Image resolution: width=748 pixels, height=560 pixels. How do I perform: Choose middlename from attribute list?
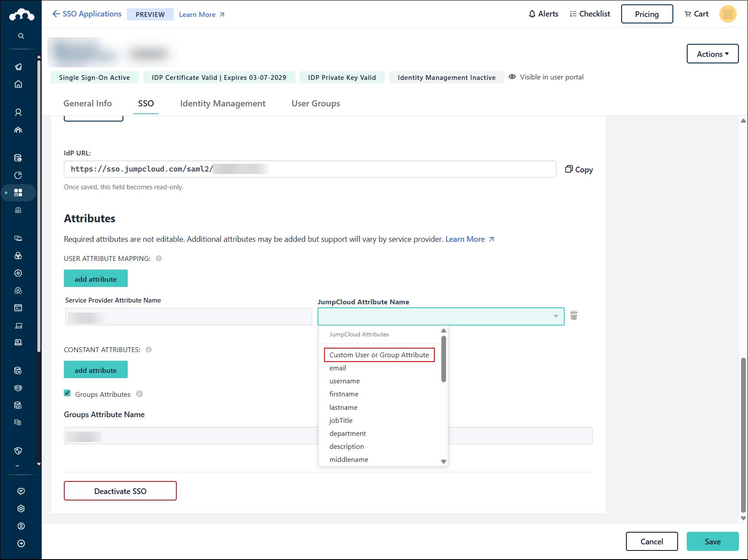coord(349,460)
